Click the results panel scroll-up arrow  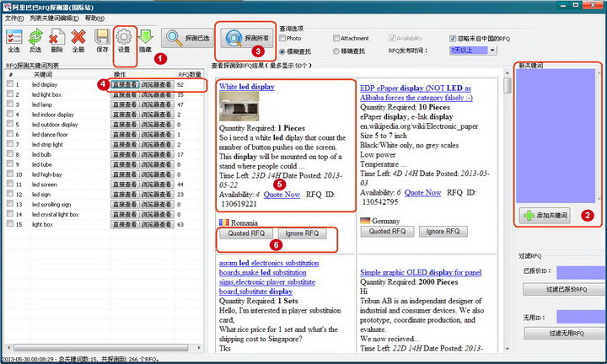tap(508, 72)
